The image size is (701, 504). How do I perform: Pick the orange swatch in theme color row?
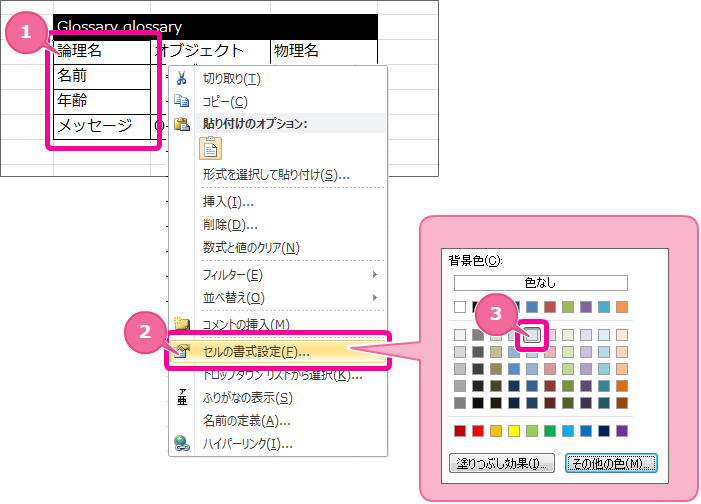tap(622, 307)
